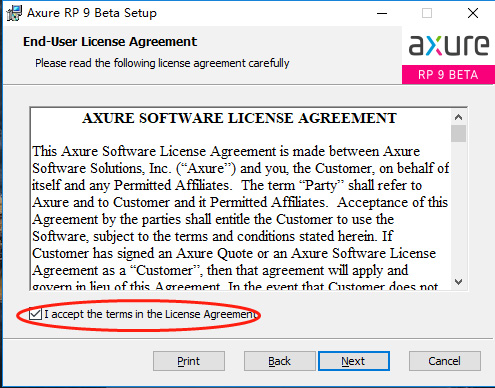This screenshot has width=495, height=388.
Task: Click the installer icon in the title bar
Action: pos(14,13)
